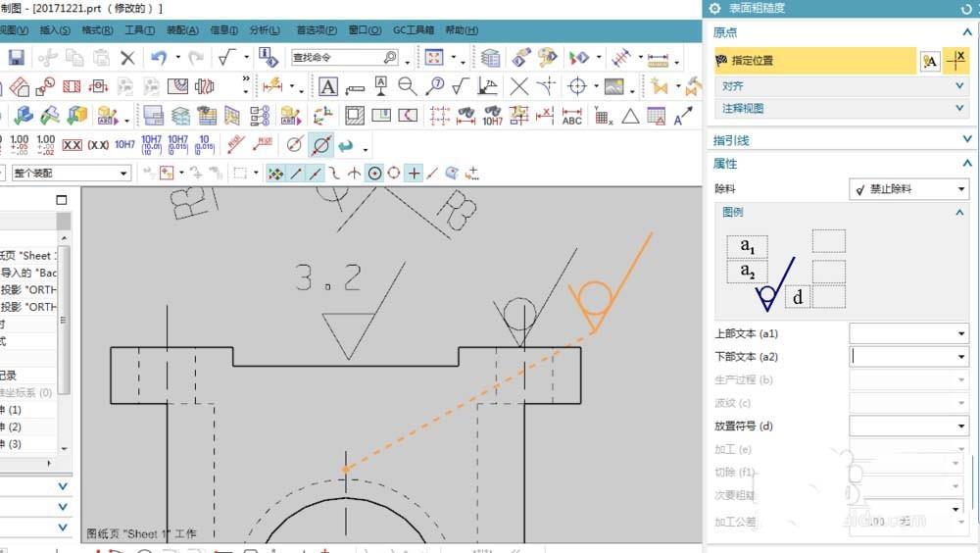Click the a1 box in the legend diagram
The width and height of the screenshot is (980, 553).
(747, 246)
